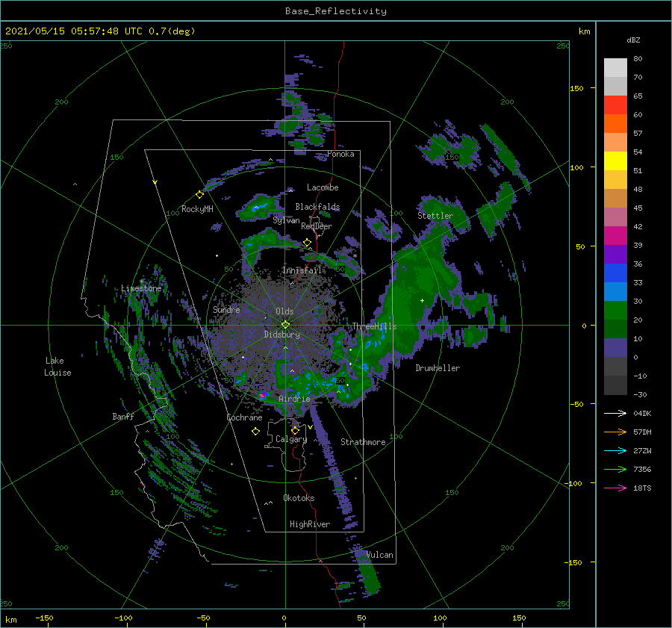Click the Ponoka city label

pyautogui.click(x=340, y=154)
